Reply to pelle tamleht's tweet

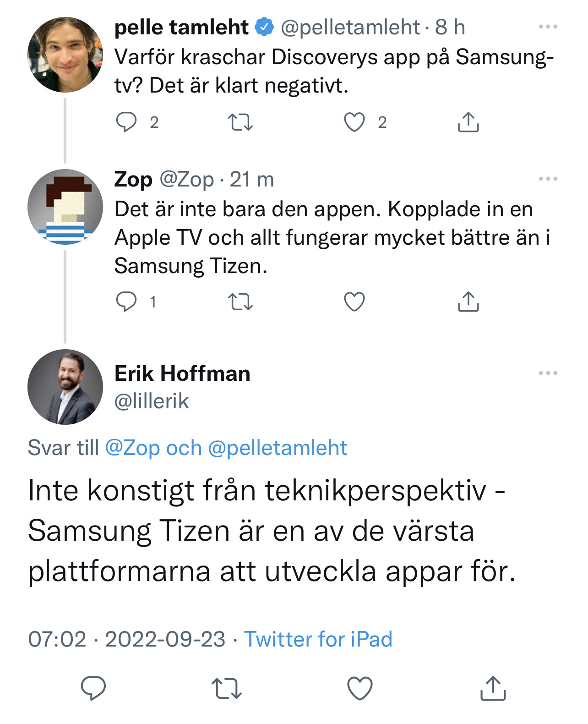point(126,122)
